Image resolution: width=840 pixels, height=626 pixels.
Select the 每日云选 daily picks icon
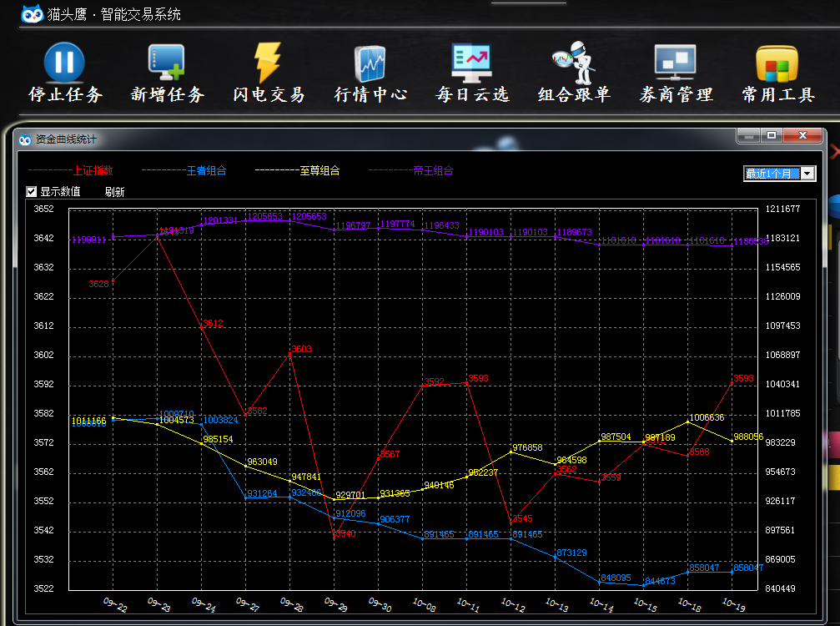[472, 63]
